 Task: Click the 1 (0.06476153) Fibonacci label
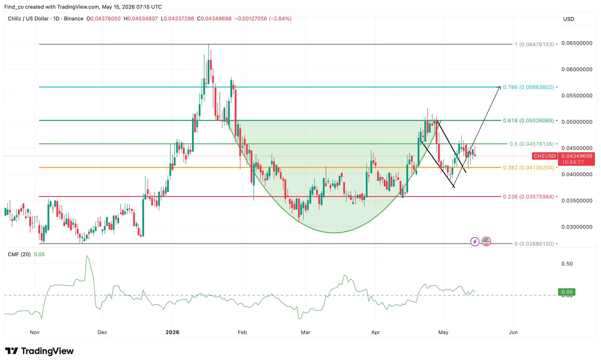(x=534, y=44)
